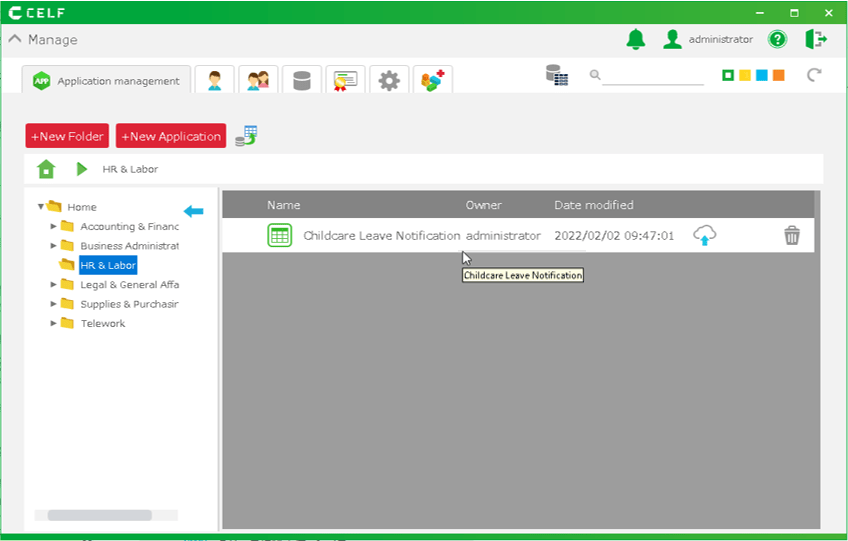
Task: Click the +New Folder button
Action: pos(67,136)
